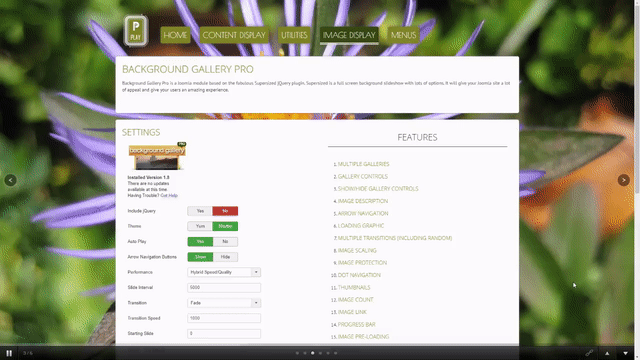Open the Thumbnails feature link

click(x=354, y=287)
